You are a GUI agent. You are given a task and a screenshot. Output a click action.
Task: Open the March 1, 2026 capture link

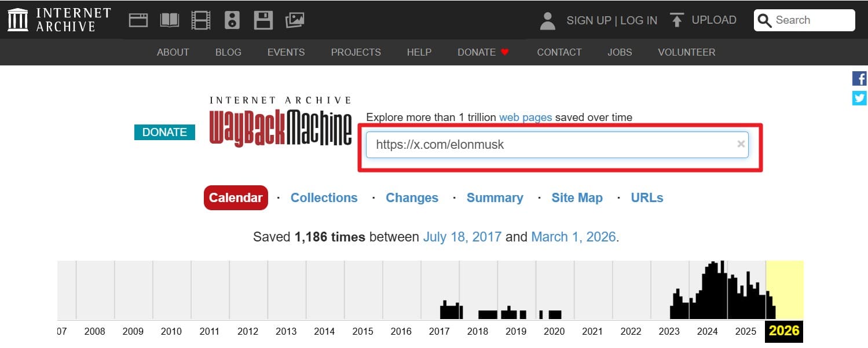[x=573, y=237]
